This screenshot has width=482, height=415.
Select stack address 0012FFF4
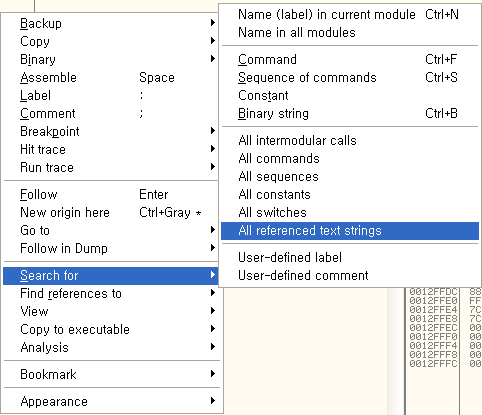click(x=433, y=346)
